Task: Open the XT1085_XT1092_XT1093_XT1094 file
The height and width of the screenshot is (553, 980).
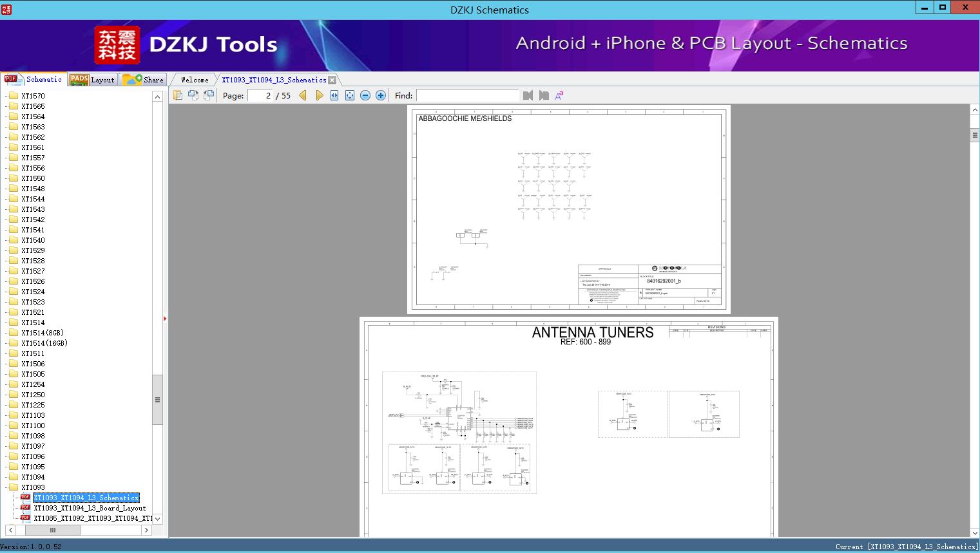Action: tap(93, 518)
